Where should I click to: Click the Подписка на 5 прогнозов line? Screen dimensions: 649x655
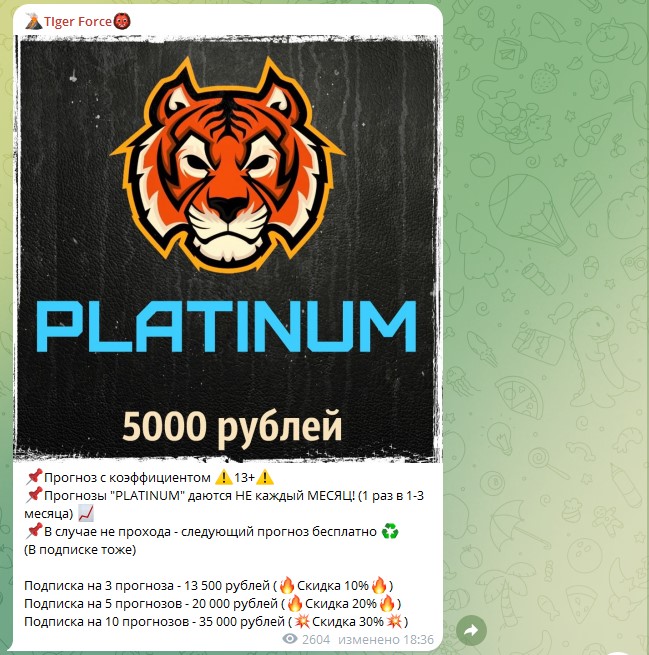(x=213, y=604)
